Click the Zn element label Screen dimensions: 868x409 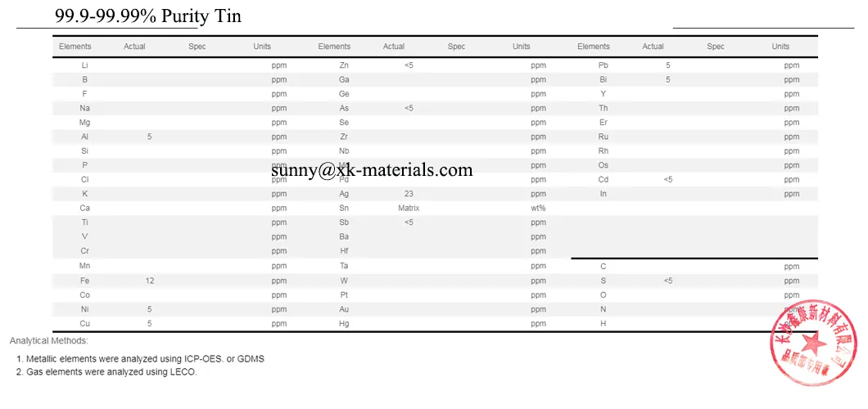click(344, 65)
